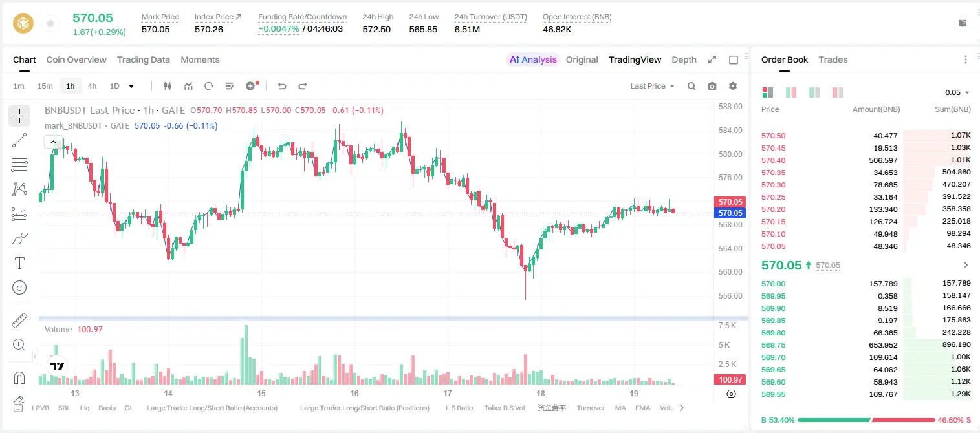The image size is (980, 433).
Task: Expand the 1D timeframe dropdown arrow
Action: (131, 86)
